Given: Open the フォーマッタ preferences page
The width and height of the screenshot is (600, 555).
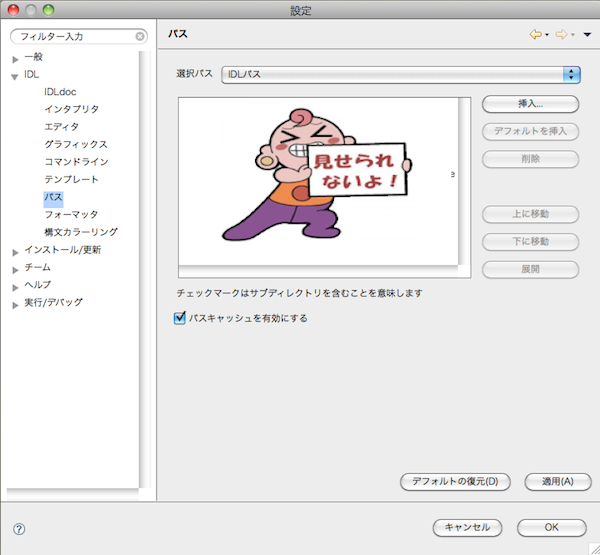Looking at the screenshot, I should coord(71,215).
